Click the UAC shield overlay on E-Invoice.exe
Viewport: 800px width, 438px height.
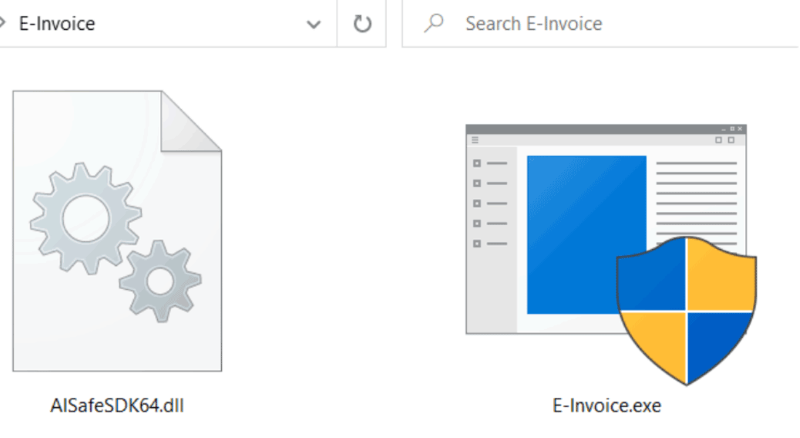[x=687, y=310]
